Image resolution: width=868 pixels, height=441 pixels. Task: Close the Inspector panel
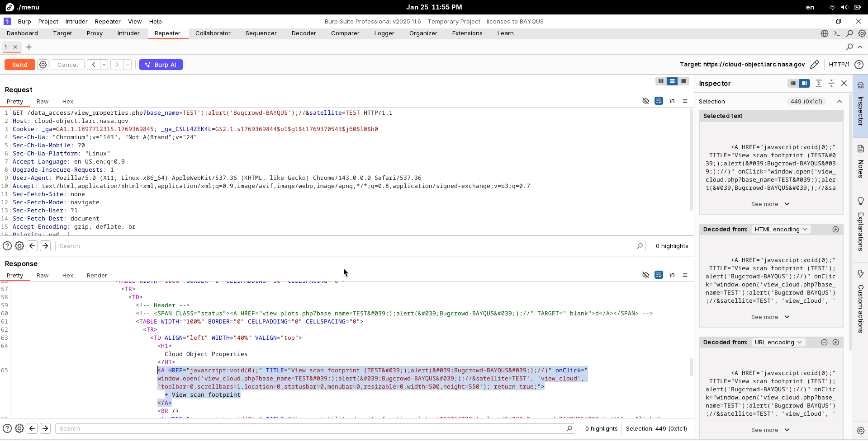point(844,83)
